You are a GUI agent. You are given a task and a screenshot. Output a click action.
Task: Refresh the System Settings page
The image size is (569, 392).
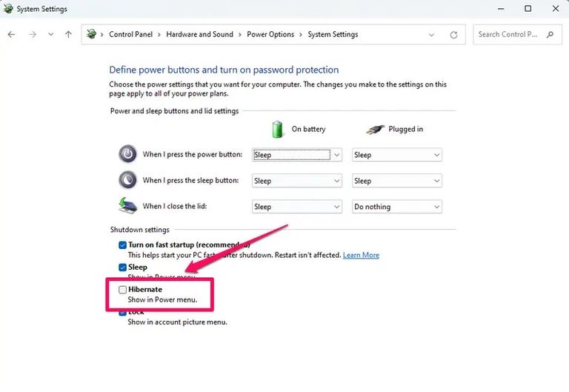coord(453,35)
